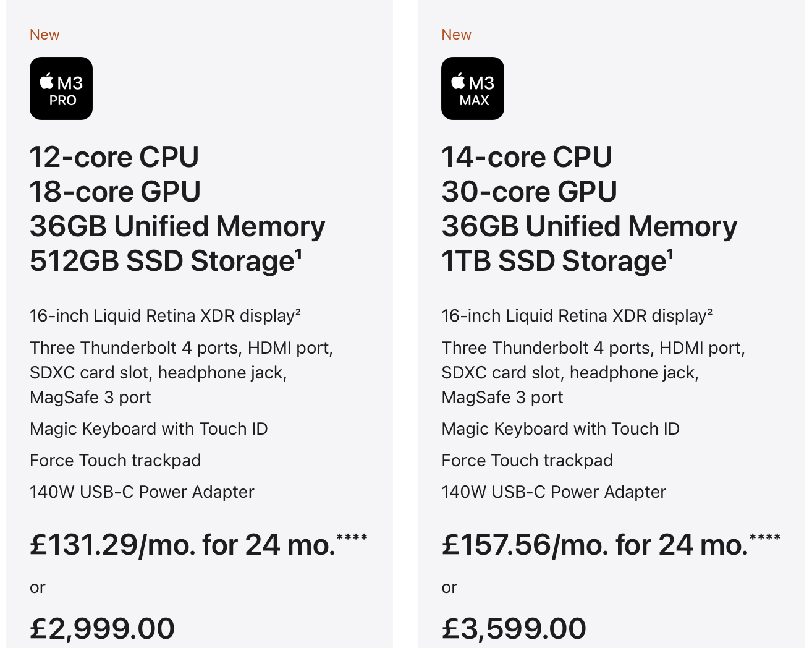Click Magic Keyboard with Touch ID under M3 Max
812x648 pixels.
coord(560,429)
